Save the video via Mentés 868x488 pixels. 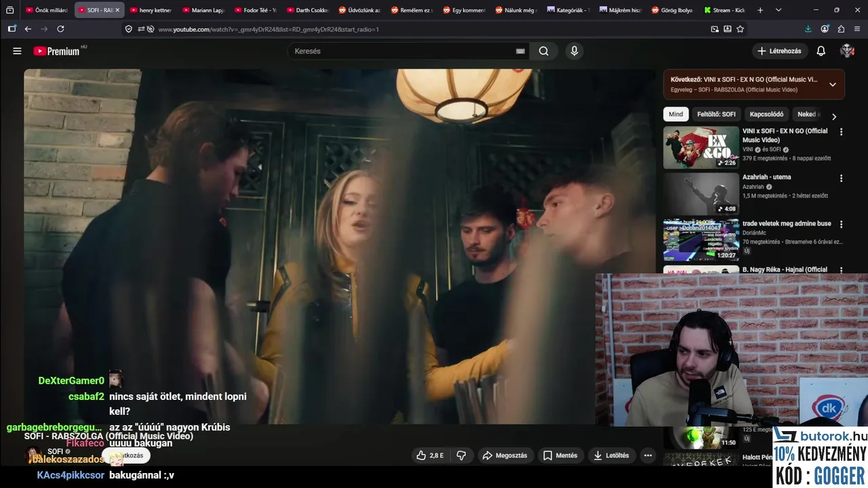[x=560, y=455]
